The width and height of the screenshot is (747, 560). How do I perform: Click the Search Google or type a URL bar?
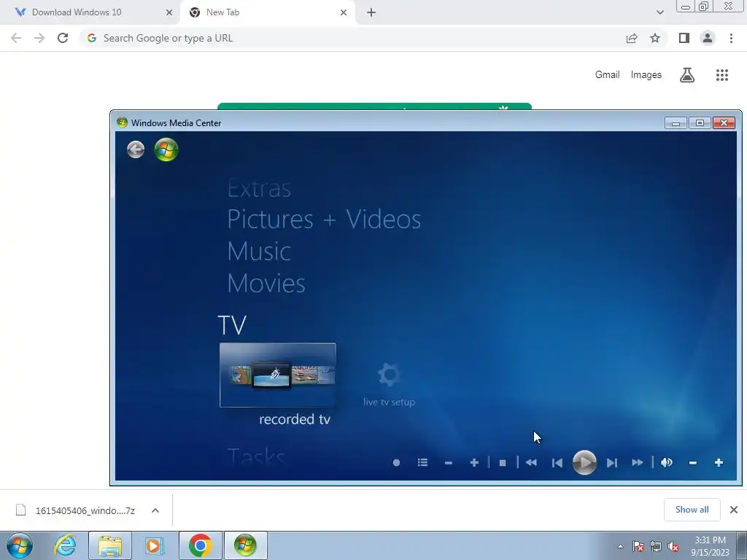352,38
